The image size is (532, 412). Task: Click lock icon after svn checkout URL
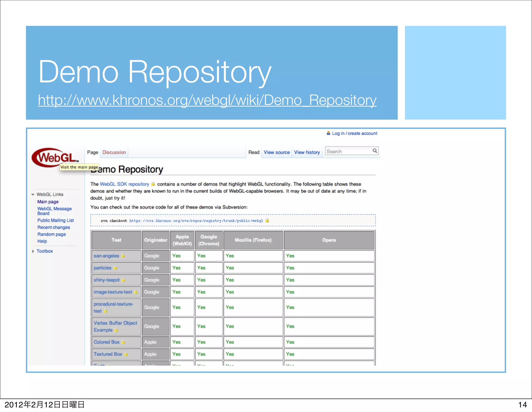(x=267, y=221)
